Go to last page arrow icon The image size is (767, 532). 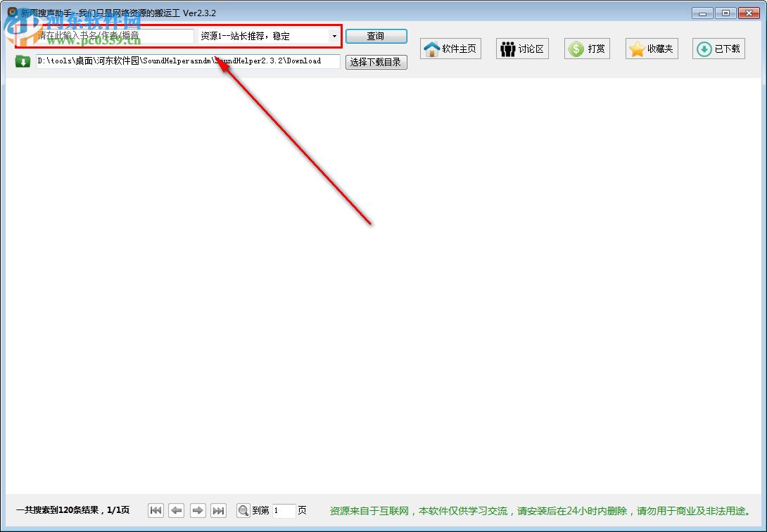click(219, 510)
